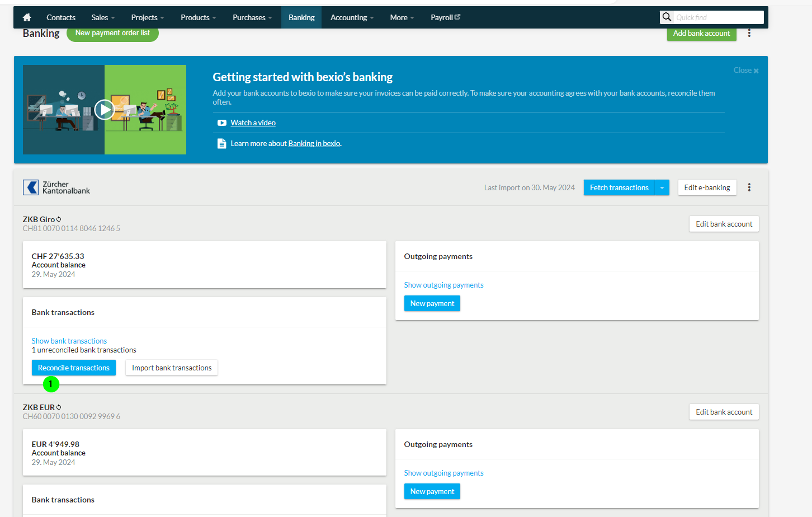
Task: Click 1 unreconciled bank transactions text
Action: click(84, 350)
